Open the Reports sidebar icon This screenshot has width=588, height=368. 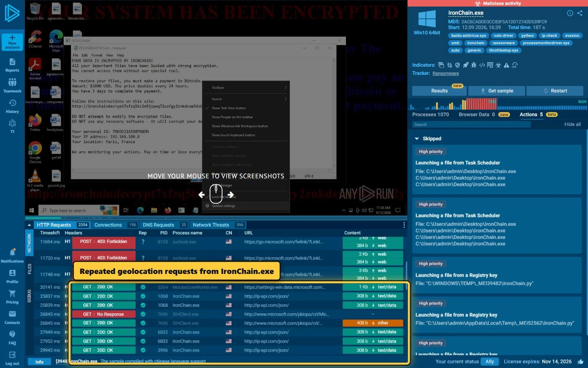click(x=12, y=65)
